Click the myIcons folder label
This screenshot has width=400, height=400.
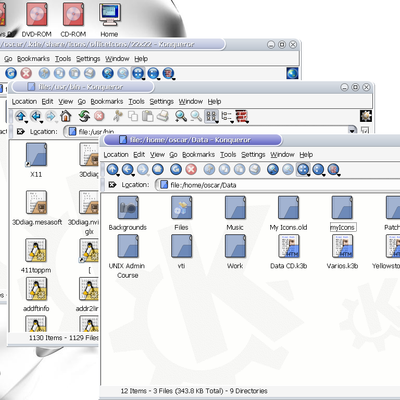click(343, 227)
